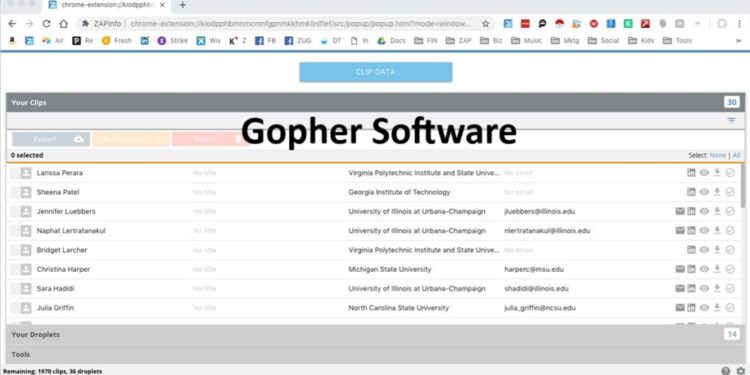Click Georgia Institute of Technology cell
Viewport: 750px width, 375px height.
399,192
